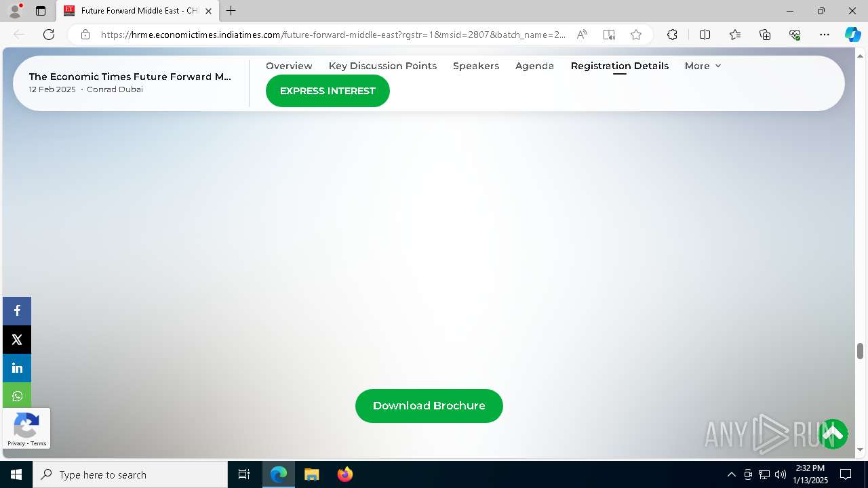
Task: Select the Future Forward Middle East tab
Action: point(138,11)
